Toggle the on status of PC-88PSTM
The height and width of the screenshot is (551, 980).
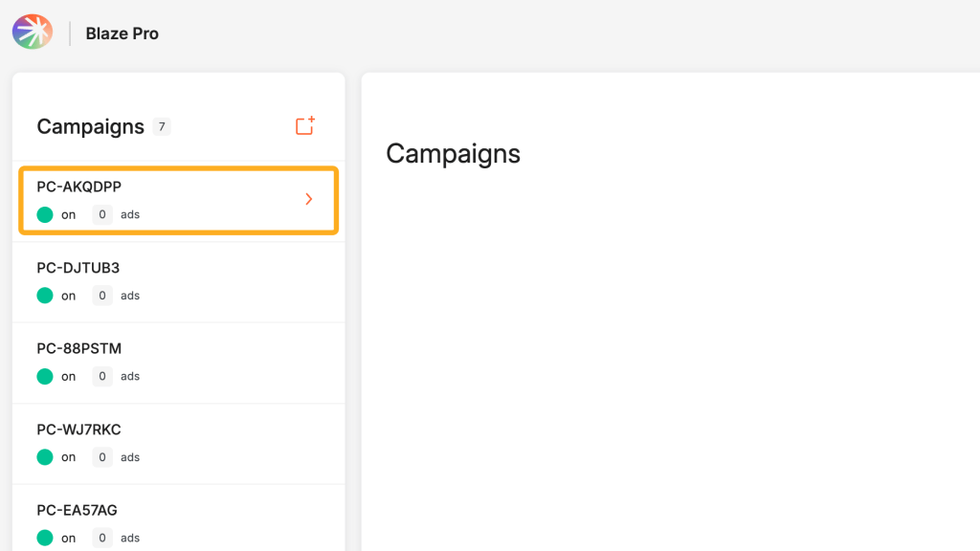click(68, 376)
